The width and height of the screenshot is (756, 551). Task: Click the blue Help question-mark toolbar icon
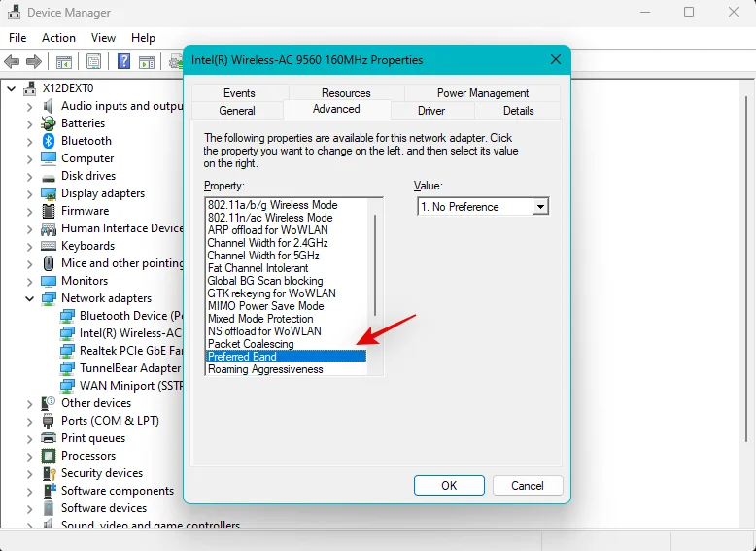click(124, 62)
